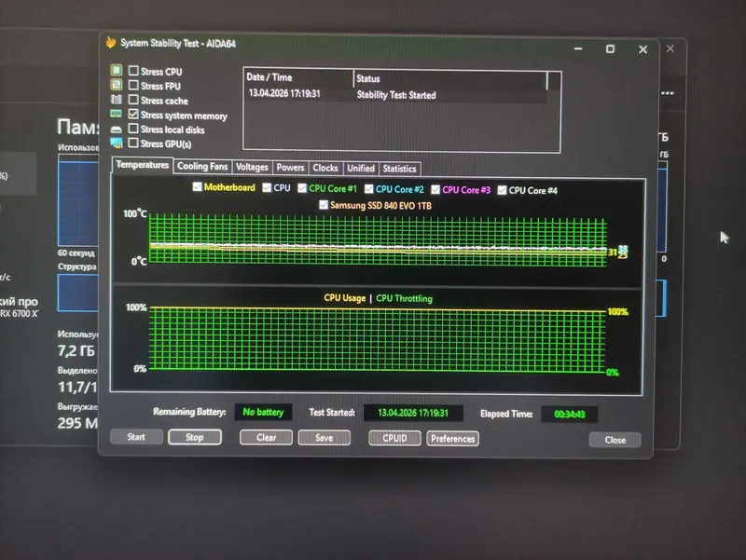Screen dimensions: 746x560
Task: Enable the Stress GPU(s) checkbox
Action: 133,143
